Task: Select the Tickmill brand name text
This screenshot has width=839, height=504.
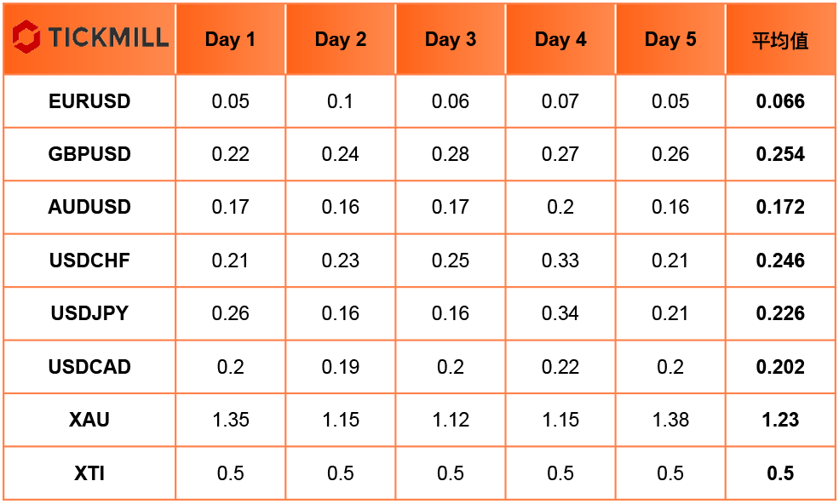Action: tap(109, 37)
